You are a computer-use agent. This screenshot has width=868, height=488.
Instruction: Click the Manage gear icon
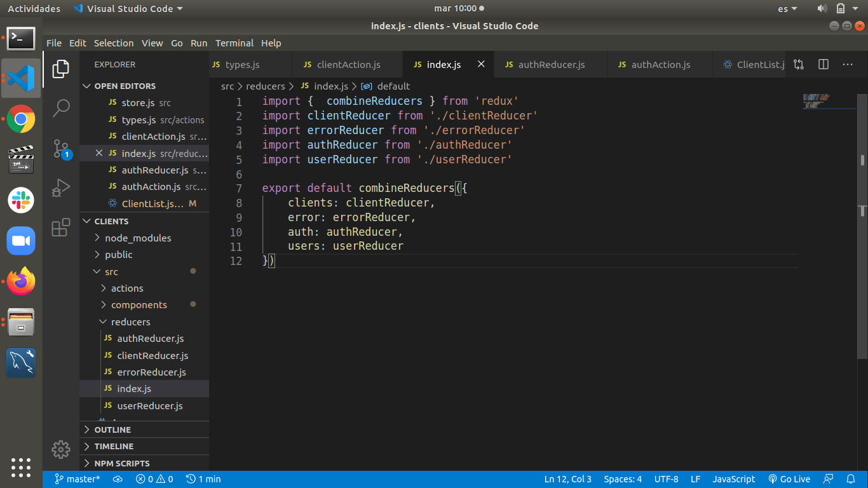coord(61,450)
